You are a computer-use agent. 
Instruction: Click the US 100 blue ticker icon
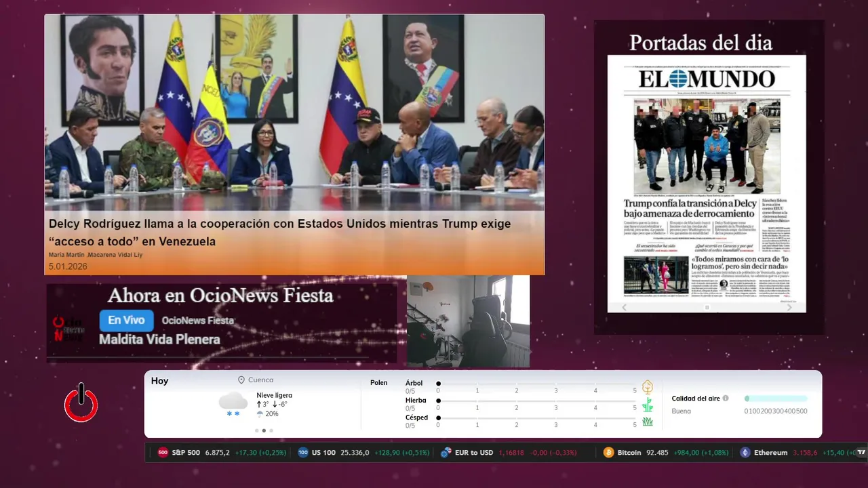(303, 453)
